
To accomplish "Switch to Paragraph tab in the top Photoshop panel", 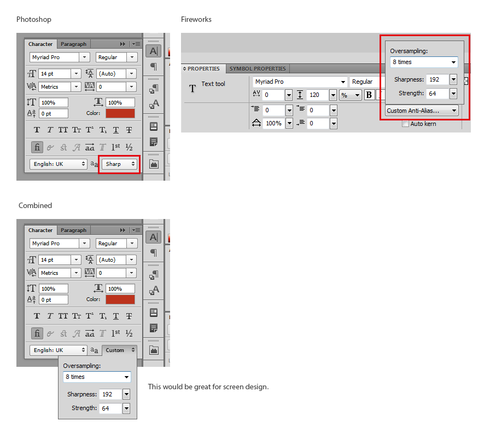I will tap(73, 44).
